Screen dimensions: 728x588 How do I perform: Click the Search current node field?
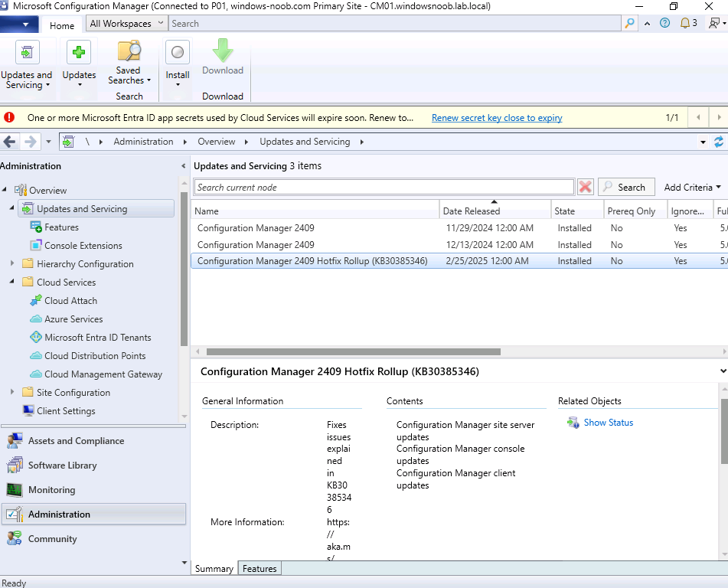pos(384,187)
